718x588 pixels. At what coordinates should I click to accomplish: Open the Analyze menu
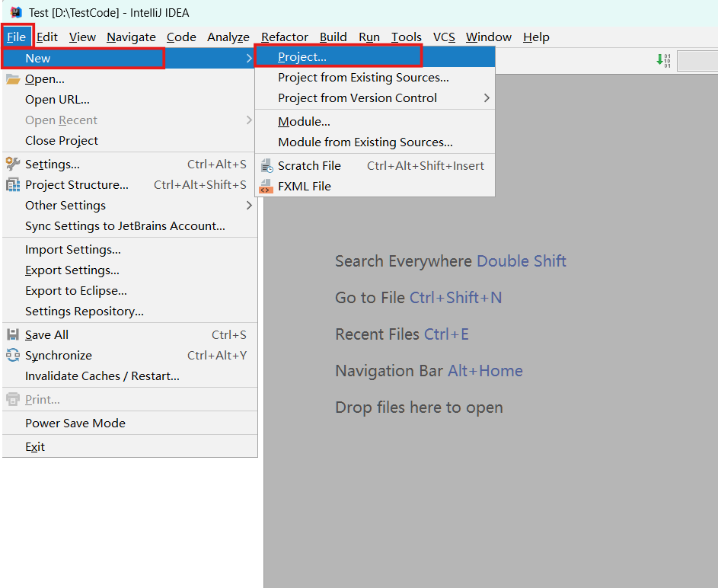pos(228,37)
